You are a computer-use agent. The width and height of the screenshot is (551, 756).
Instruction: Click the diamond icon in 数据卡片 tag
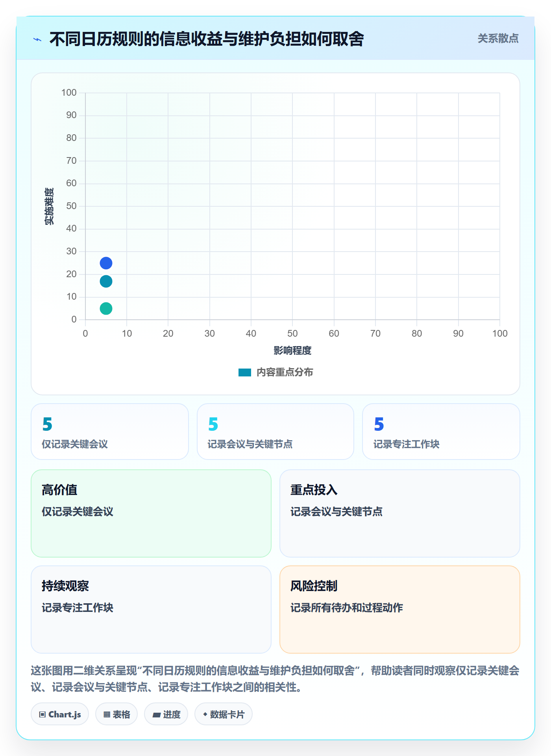pos(205,714)
